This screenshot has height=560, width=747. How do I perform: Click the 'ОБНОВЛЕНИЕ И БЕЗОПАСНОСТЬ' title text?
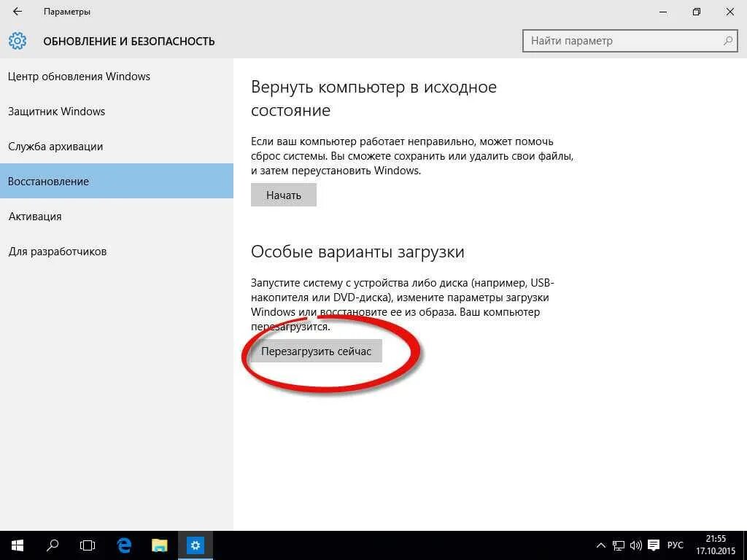pyautogui.click(x=129, y=42)
